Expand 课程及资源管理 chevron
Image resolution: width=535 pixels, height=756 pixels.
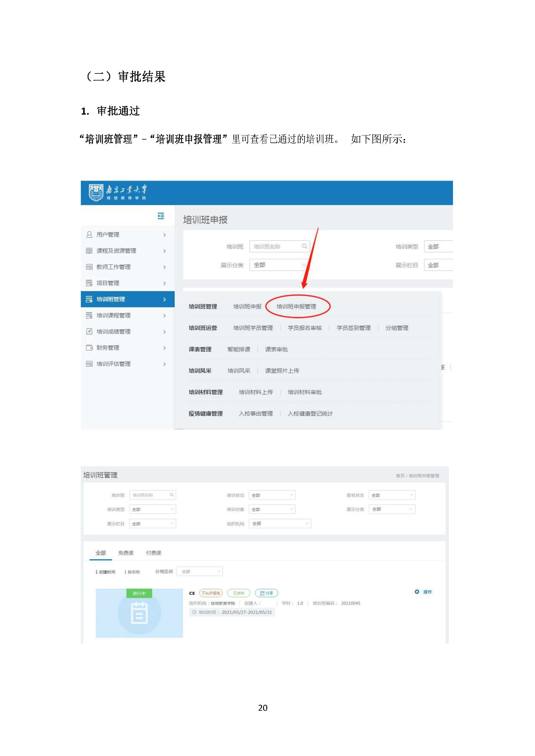pos(164,251)
